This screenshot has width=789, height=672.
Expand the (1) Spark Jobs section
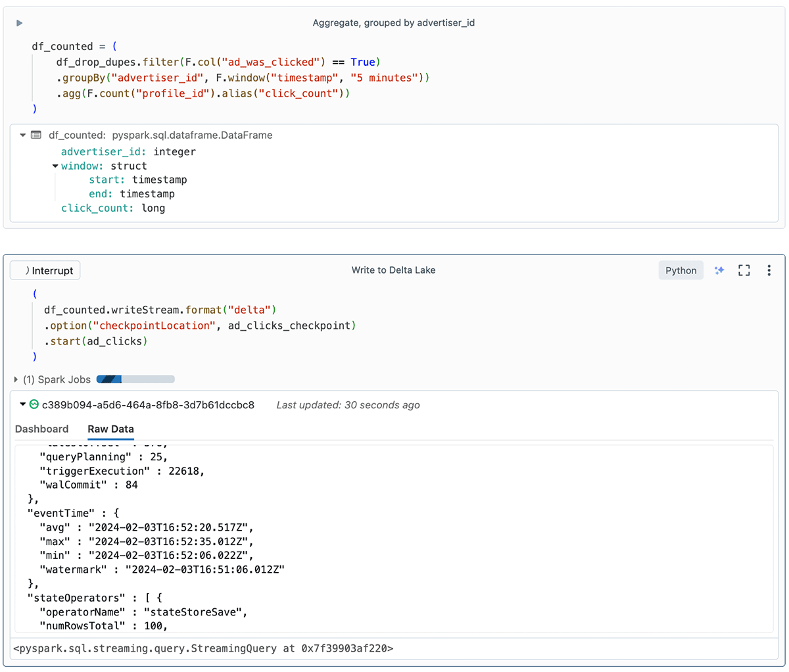point(16,379)
